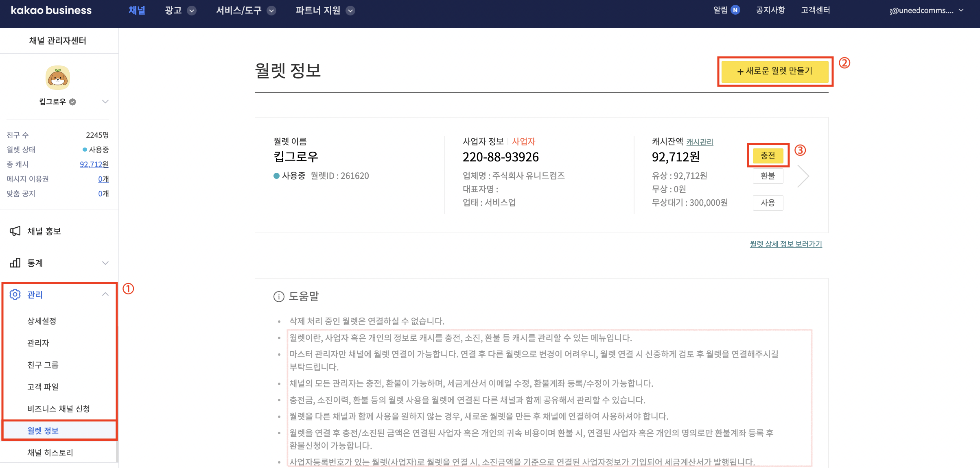Click the 새로운 월렛 만들기 button

click(x=774, y=71)
